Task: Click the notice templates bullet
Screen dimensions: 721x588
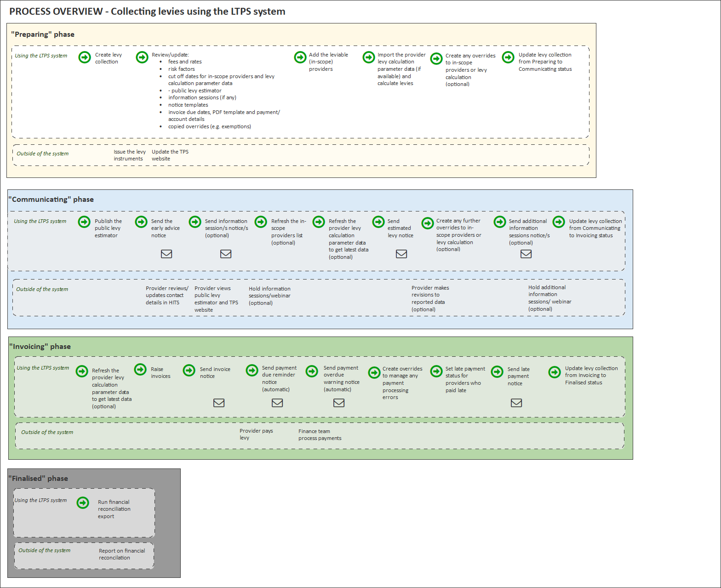Action: [x=188, y=105]
